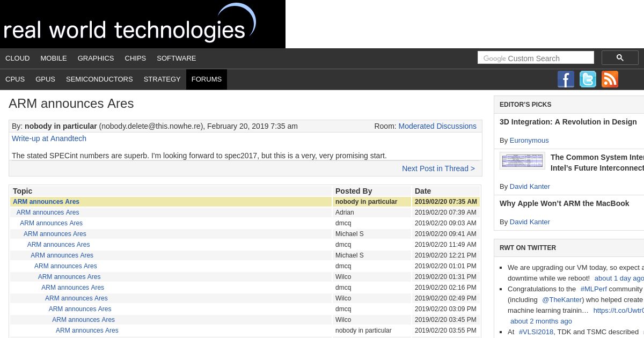Viewport: 644px width, 338px height.
Task: Open David Kanter link under MacBook article
Action: pos(530,222)
